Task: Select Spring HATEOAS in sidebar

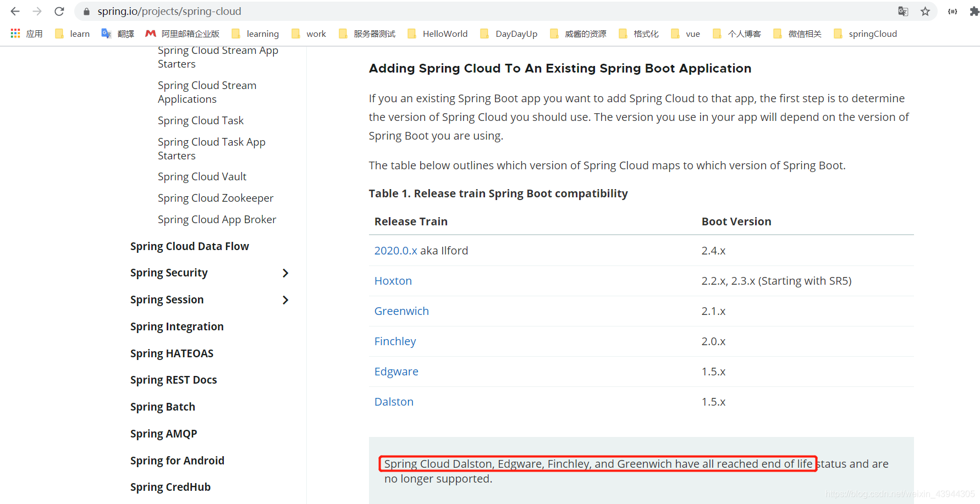Action: [x=172, y=353]
